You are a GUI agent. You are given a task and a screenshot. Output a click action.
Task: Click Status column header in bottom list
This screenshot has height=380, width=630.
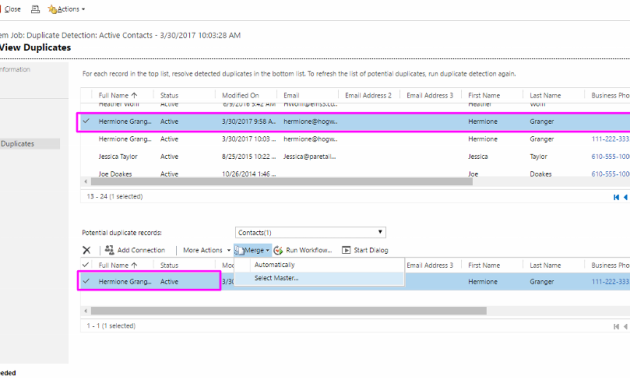point(169,265)
